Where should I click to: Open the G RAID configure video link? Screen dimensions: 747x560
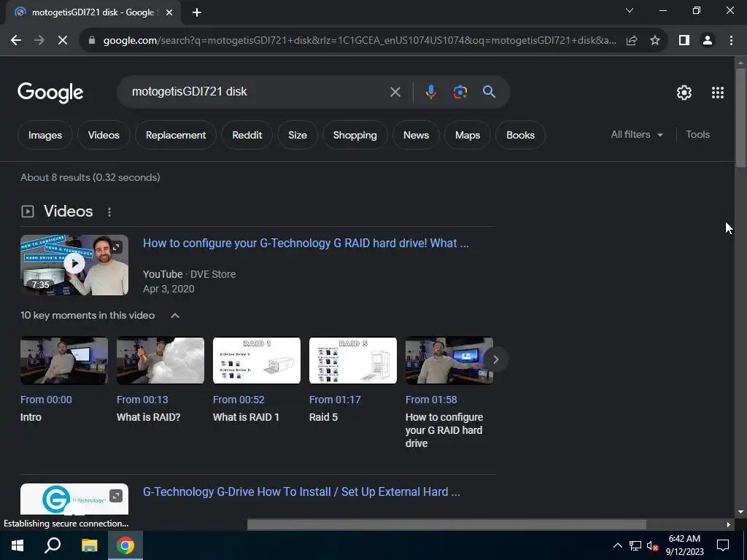pos(306,244)
